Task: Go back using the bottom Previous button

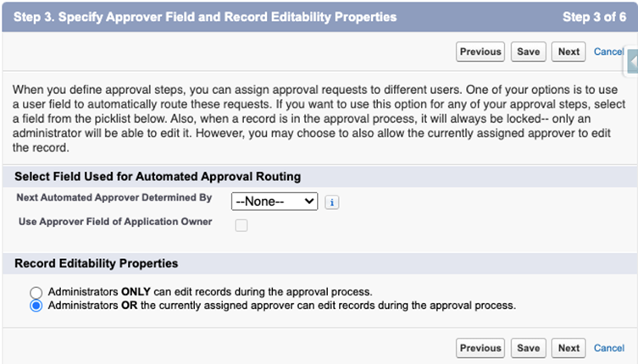Action: [480, 348]
